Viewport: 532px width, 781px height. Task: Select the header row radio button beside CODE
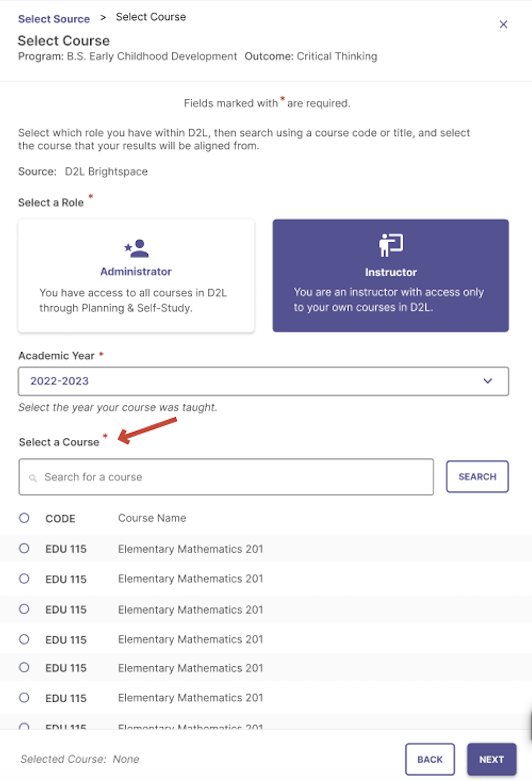point(24,518)
